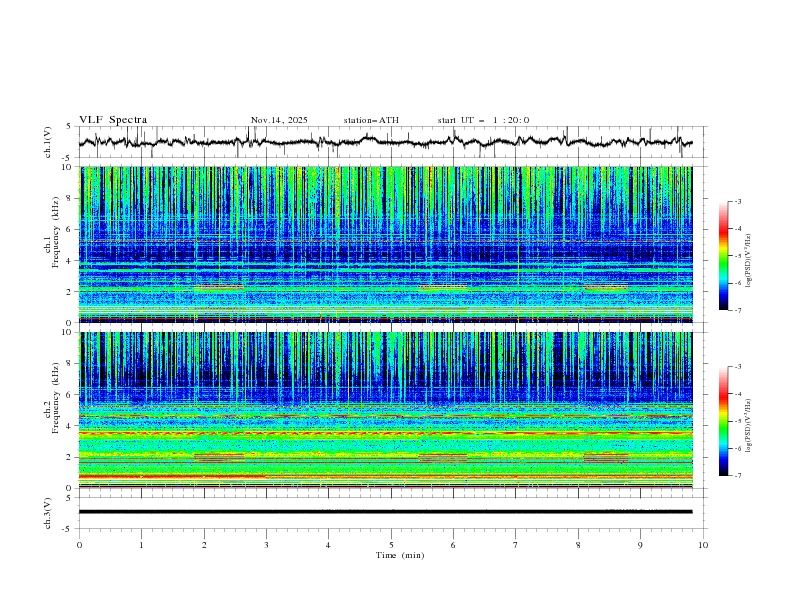Click the ch.1 voltage waveform trace panel
The image size is (792, 612).
click(x=392, y=142)
